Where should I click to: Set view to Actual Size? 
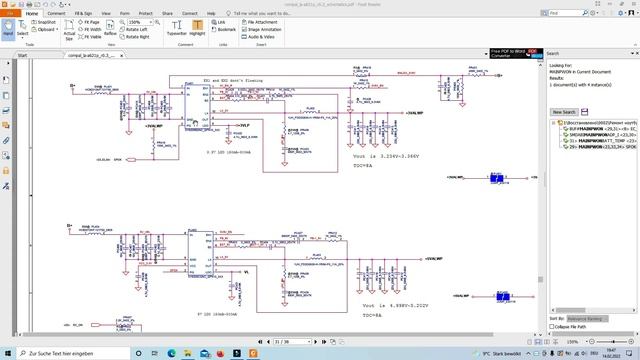pyautogui.click(x=69, y=30)
